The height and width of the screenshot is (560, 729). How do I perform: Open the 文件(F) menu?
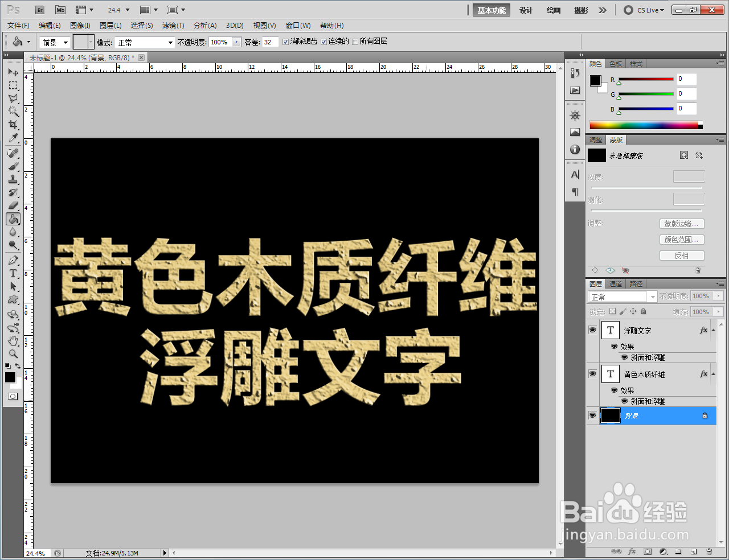pyautogui.click(x=18, y=26)
